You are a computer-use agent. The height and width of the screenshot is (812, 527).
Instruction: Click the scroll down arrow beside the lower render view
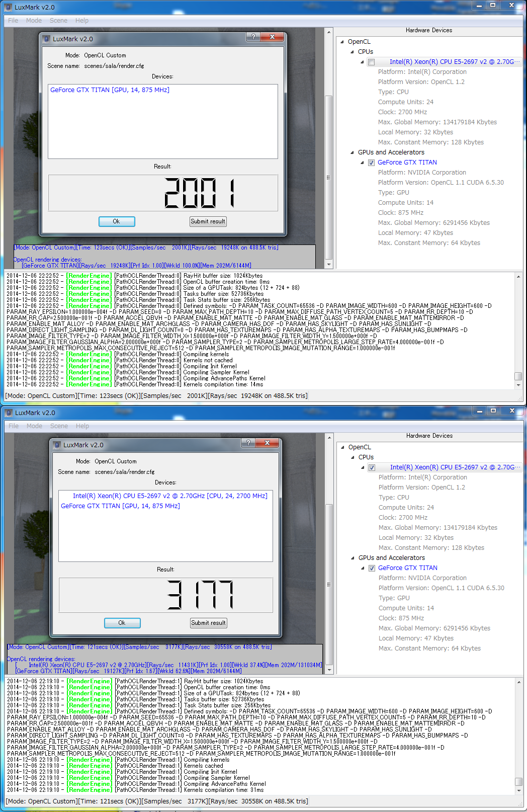330,670
